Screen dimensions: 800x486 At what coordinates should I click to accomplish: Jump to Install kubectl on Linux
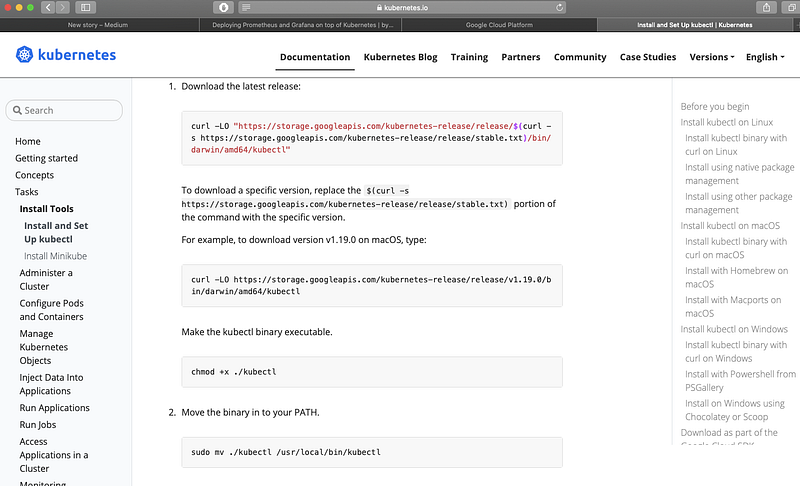(x=727, y=122)
